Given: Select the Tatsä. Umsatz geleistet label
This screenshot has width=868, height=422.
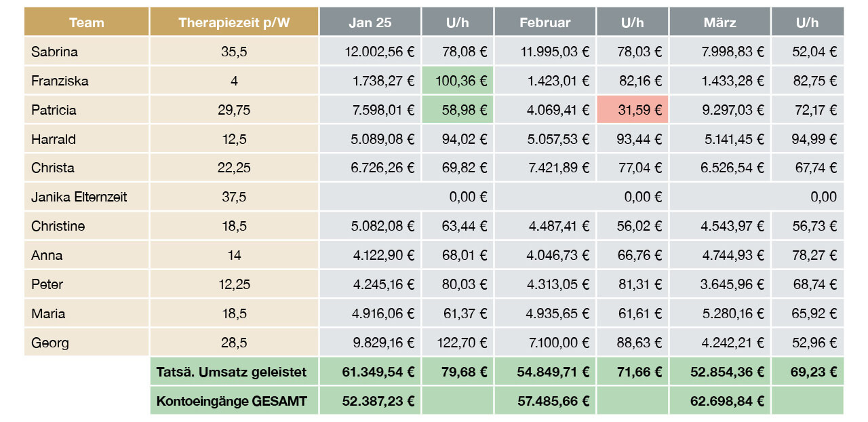Looking at the screenshot, I should (x=232, y=372).
